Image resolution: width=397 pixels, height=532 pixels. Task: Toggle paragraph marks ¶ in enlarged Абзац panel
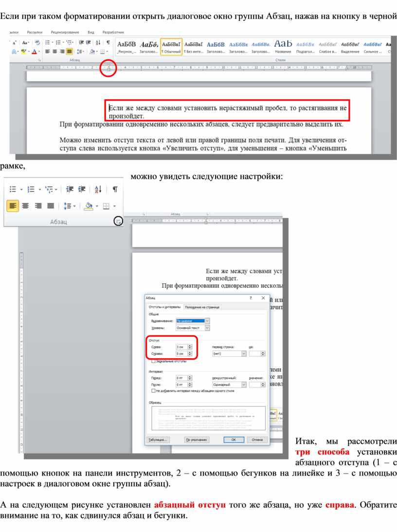coord(115,189)
